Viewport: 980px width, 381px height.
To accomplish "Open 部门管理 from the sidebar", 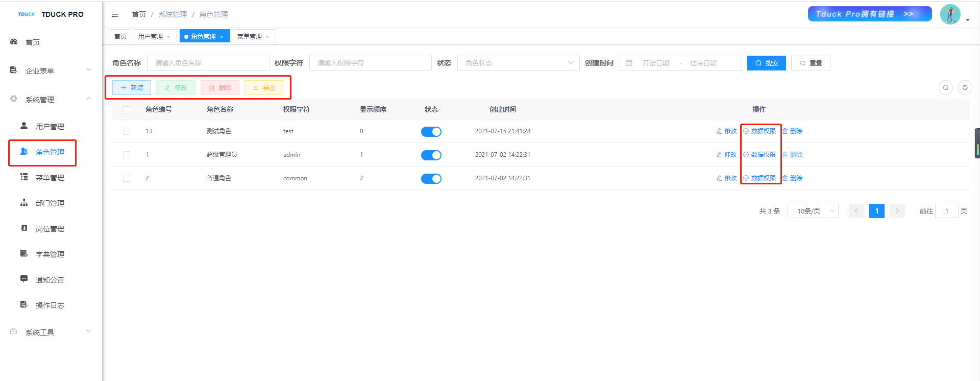I will [x=50, y=203].
